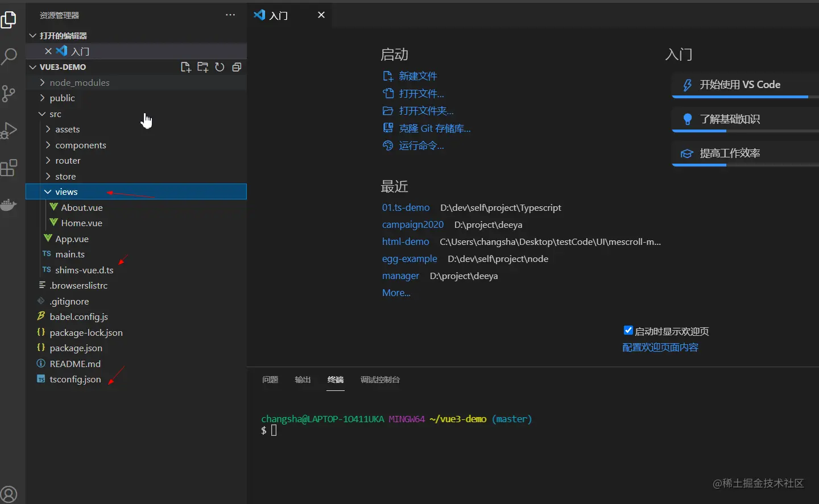Open App.vue file
This screenshot has width=819, height=504.
[x=136, y=239]
